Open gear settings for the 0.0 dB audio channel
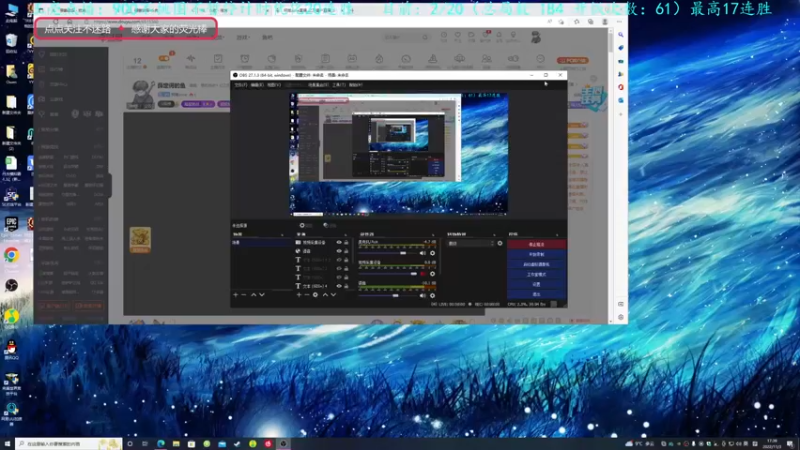 tap(433, 274)
